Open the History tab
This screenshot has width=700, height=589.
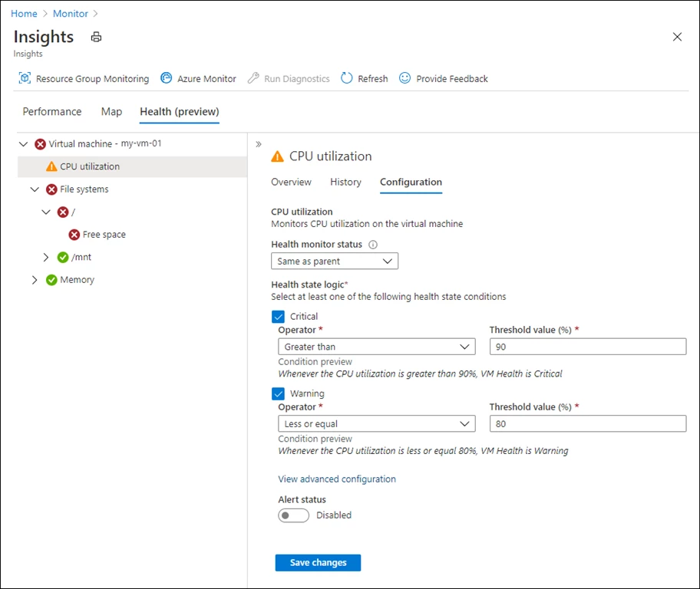(x=345, y=183)
